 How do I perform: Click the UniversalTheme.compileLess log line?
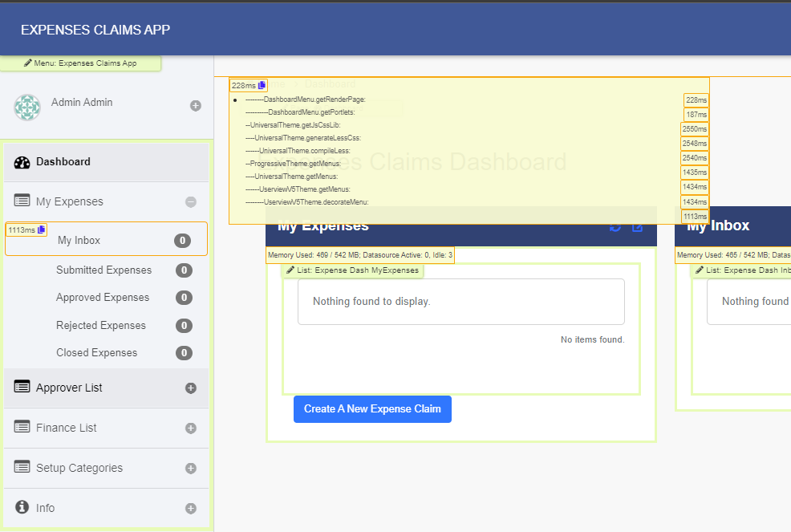click(298, 150)
